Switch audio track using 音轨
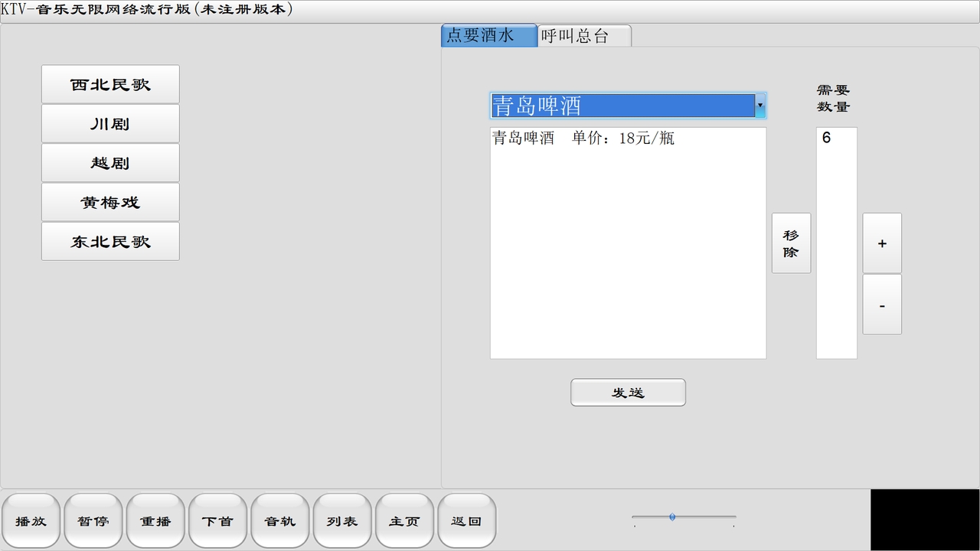The height and width of the screenshot is (551, 980). (280, 521)
